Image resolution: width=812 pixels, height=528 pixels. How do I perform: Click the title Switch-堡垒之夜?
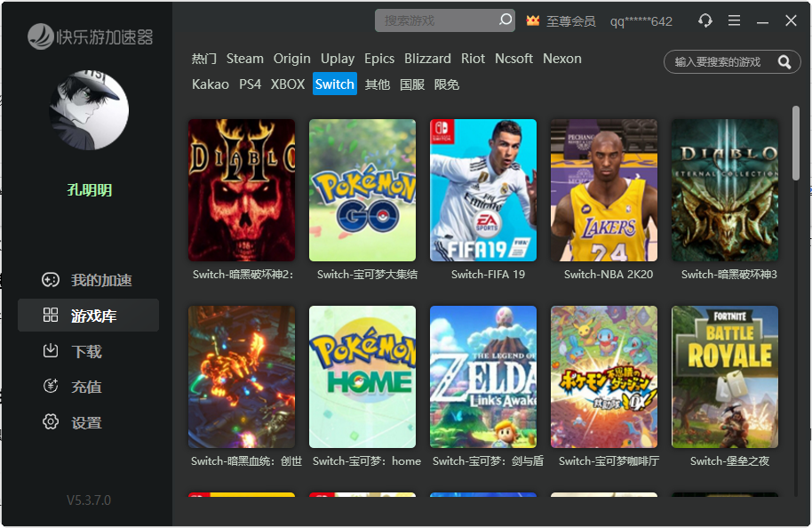point(729,461)
